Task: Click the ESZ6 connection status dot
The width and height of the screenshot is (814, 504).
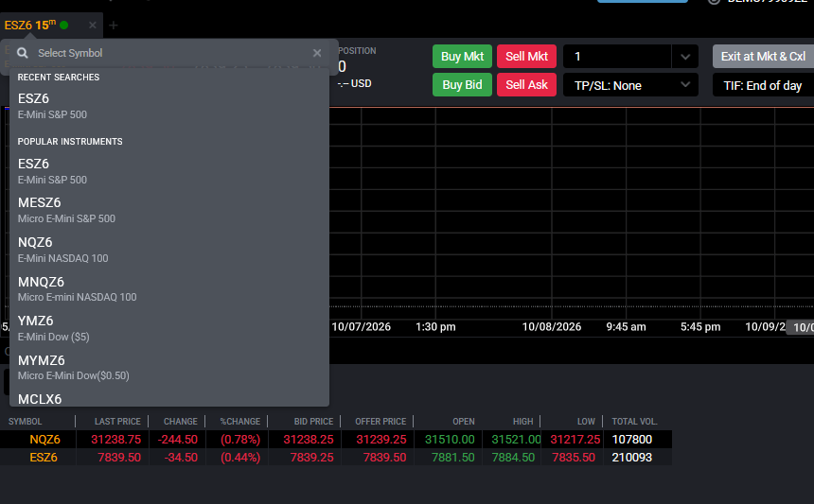Action: coord(64,25)
